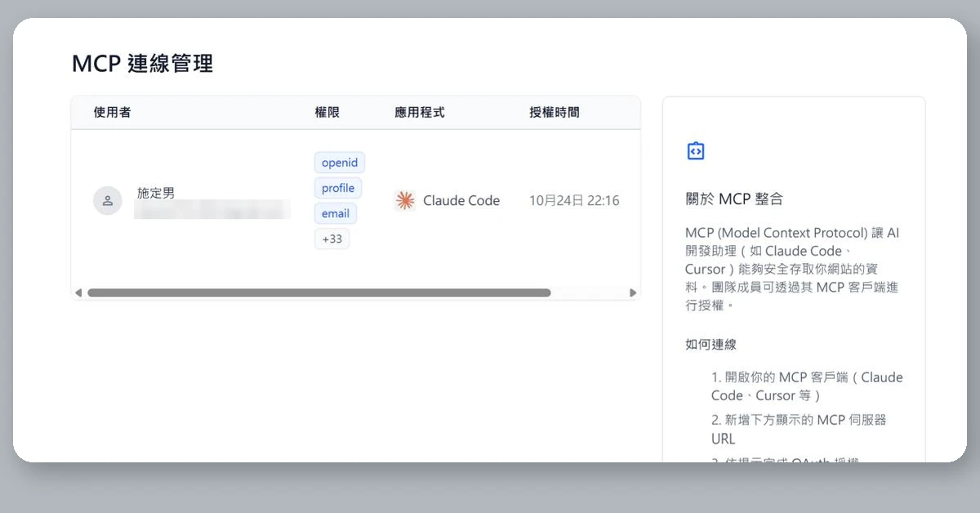This screenshot has width=980, height=513.
Task: Select the openid permission tag
Action: click(x=340, y=163)
